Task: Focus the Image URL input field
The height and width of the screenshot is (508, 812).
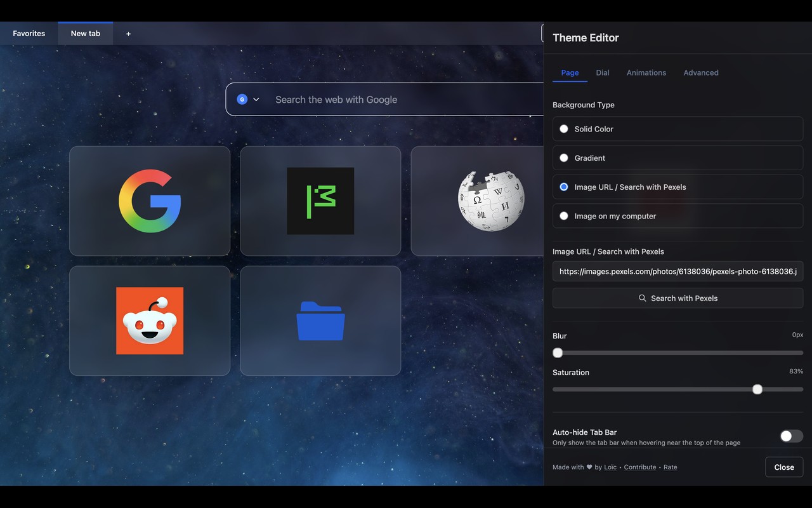Action: [678, 271]
